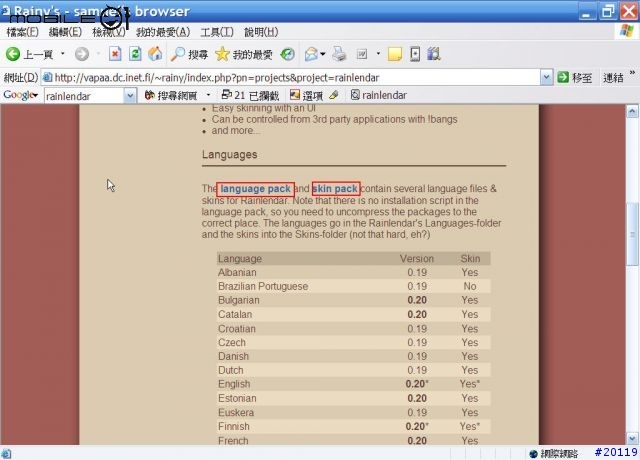Open the 檔案(F) File menu
Image resolution: width=640 pixels, height=460 pixels.
point(22,32)
